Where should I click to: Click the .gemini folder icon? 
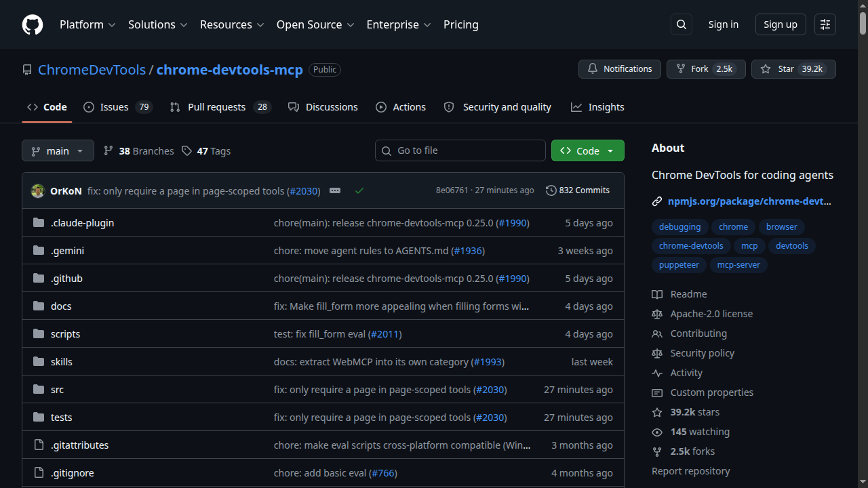coord(39,250)
